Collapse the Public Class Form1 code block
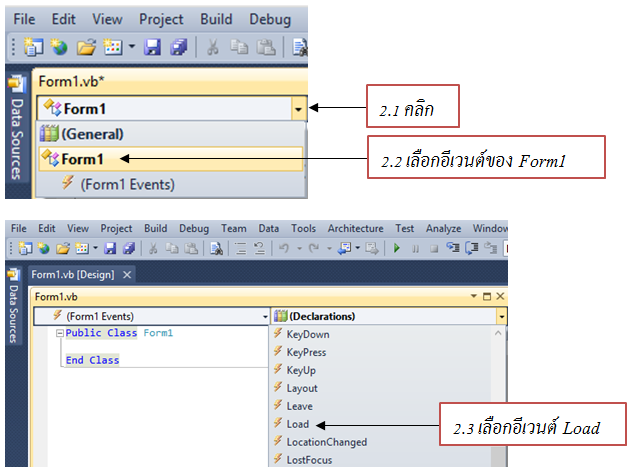The width and height of the screenshot is (644, 473). click(x=60, y=333)
